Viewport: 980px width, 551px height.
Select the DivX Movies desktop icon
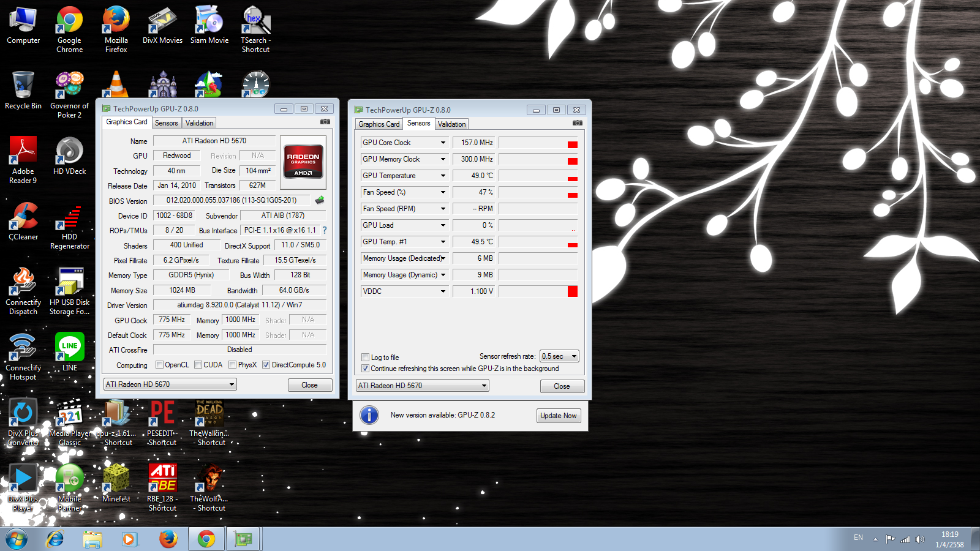[162, 26]
